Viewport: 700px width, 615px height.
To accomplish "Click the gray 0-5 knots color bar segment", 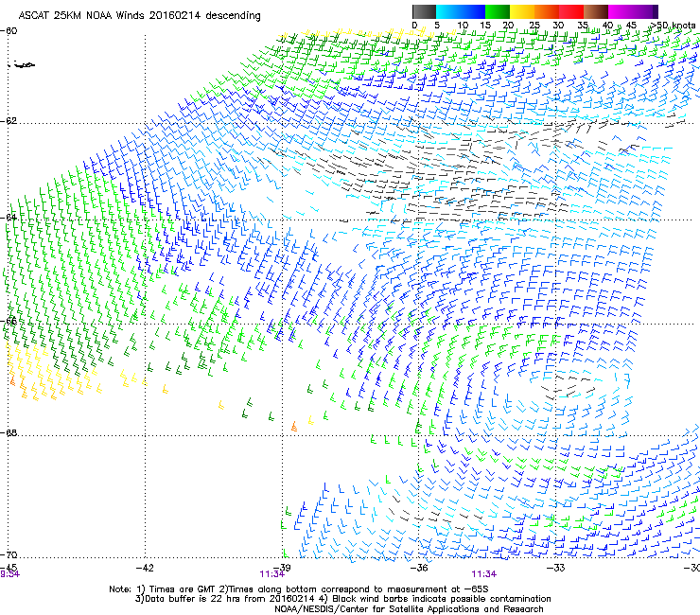I will [x=424, y=11].
